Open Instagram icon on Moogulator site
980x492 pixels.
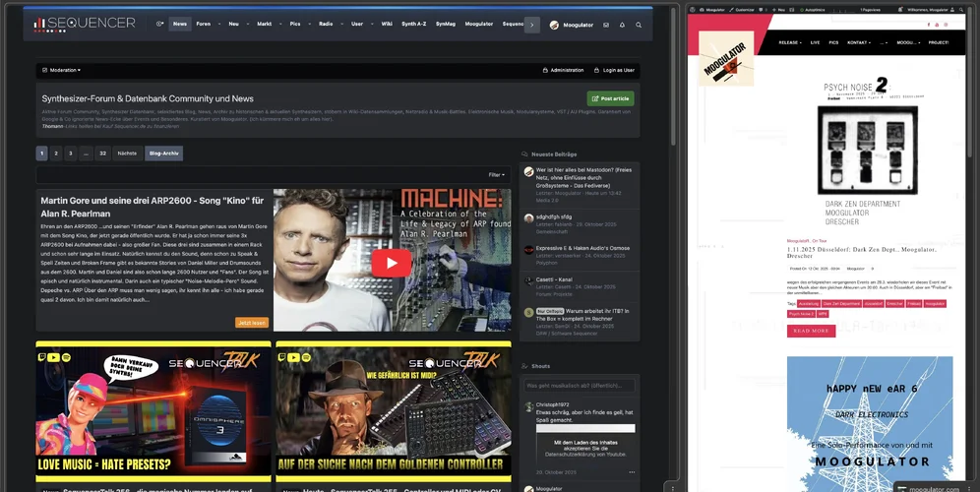pos(946,25)
